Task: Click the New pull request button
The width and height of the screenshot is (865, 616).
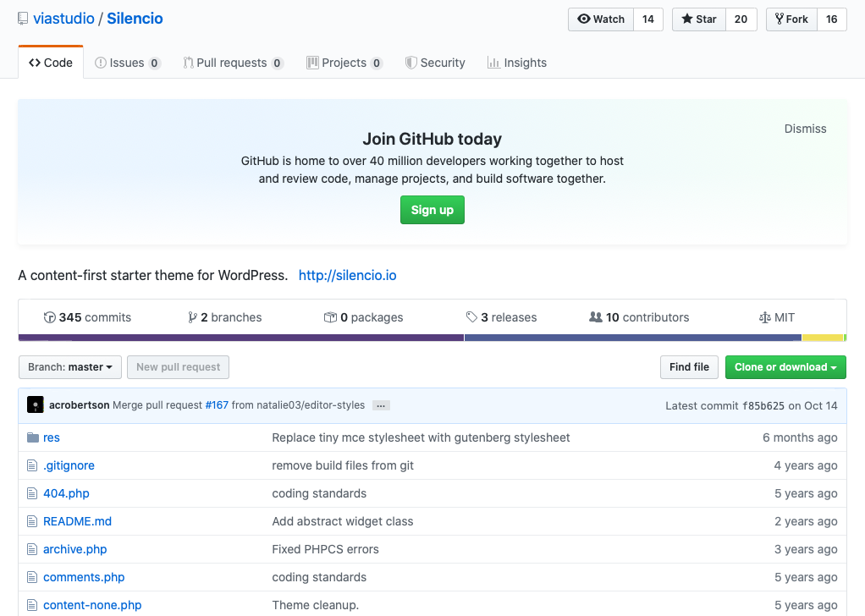Action: pyautogui.click(x=179, y=367)
